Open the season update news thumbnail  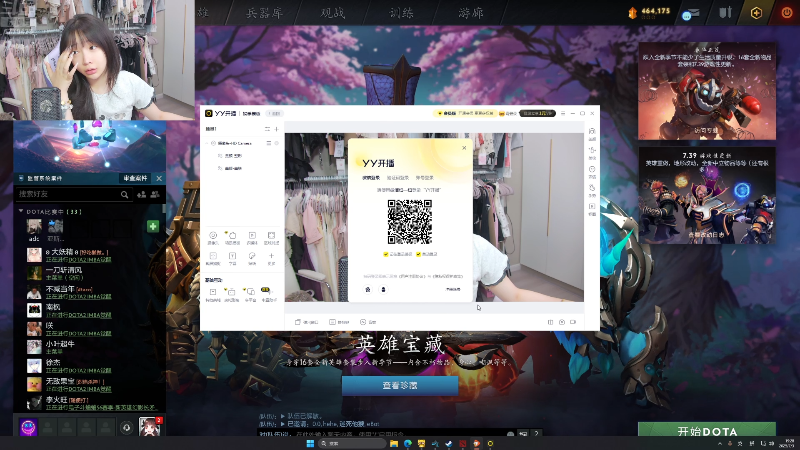(707, 91)
